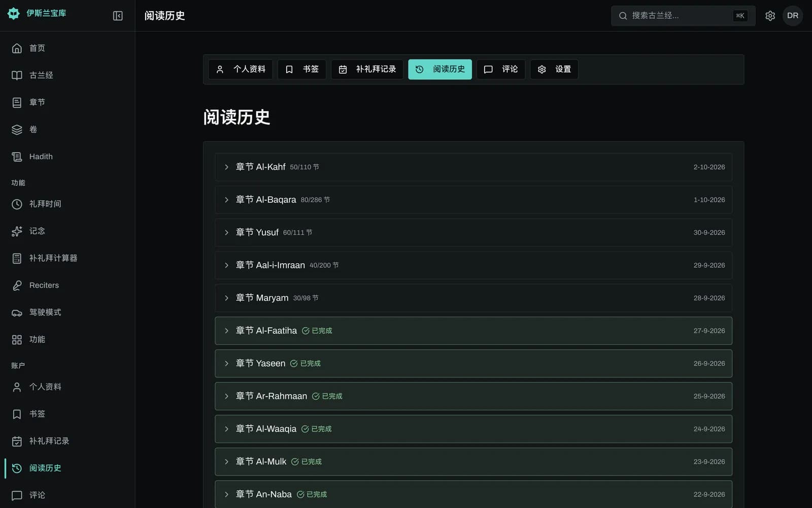Open settings via the header gear icon
The height and width of the screenshot is (508, 812).
tap(770, 16)
